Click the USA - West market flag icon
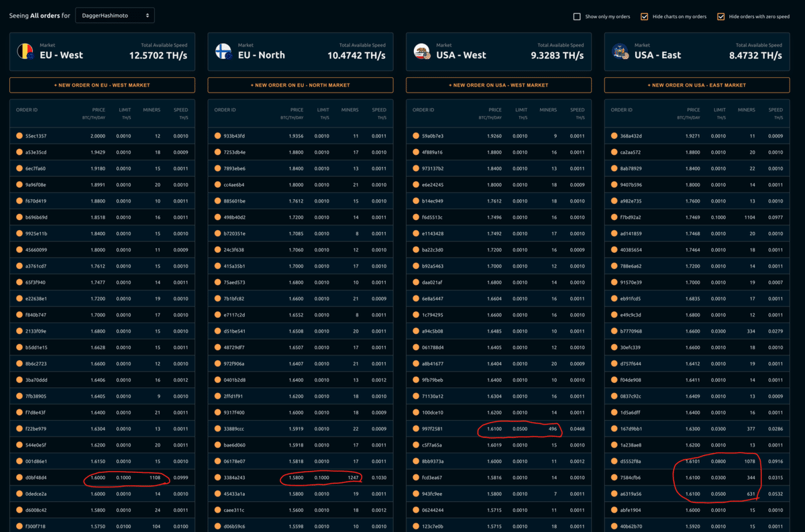The height and width of the screenshot is (532, 805). (421, 52)
